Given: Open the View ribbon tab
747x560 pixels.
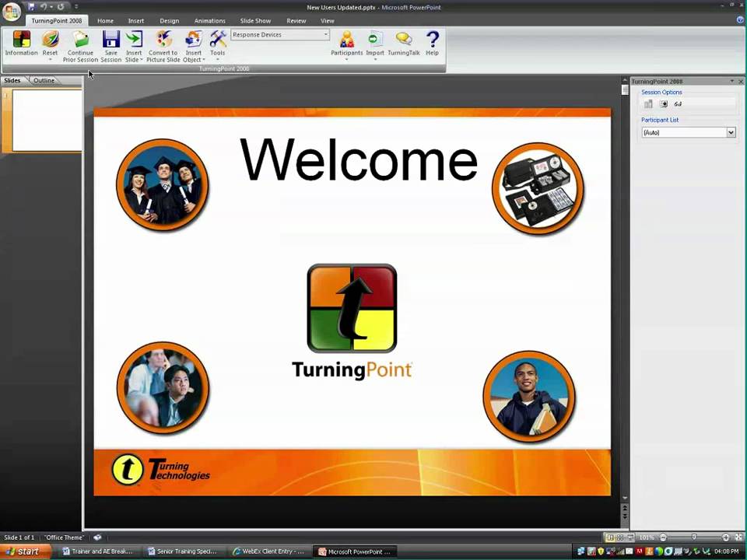Looking at the screenshot, I should pyautogui.click(x=328, y=21).
